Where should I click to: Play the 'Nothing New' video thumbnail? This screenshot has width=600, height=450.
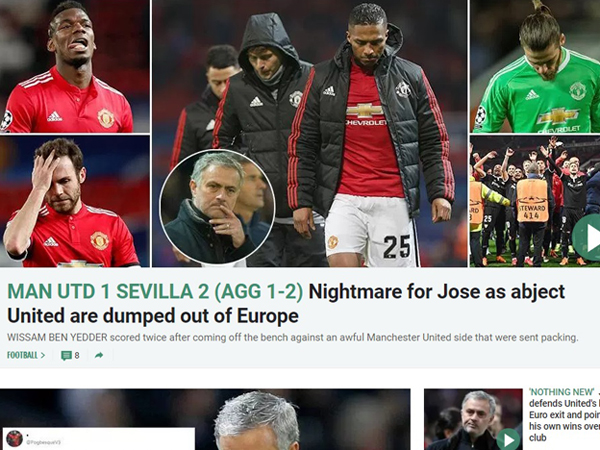tap(509, 440)
